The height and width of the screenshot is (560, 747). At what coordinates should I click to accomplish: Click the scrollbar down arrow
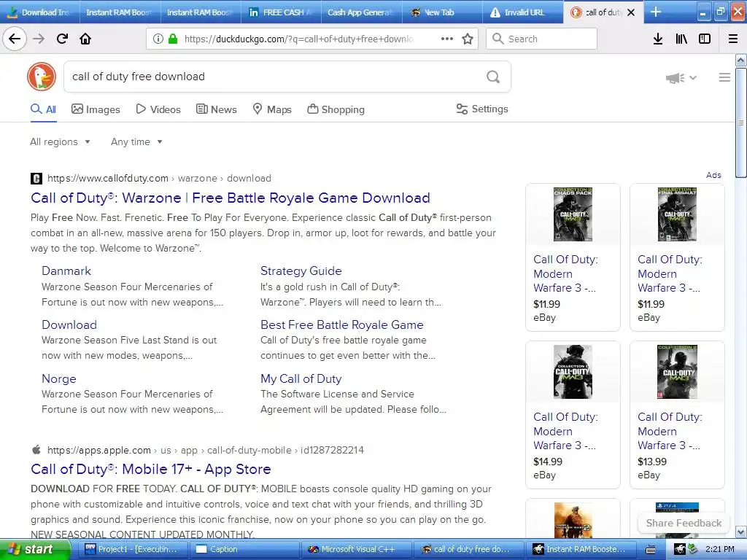pos(740,532)
